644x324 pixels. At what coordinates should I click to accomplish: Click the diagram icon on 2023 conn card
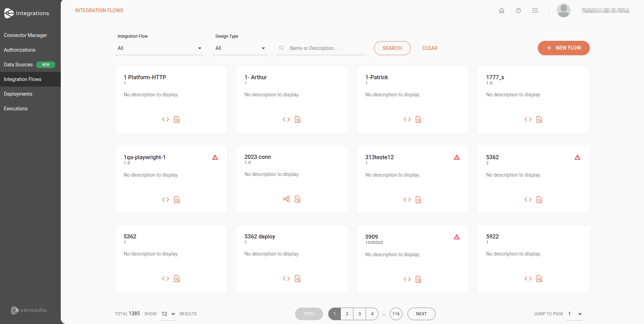(x=286, y=199)
